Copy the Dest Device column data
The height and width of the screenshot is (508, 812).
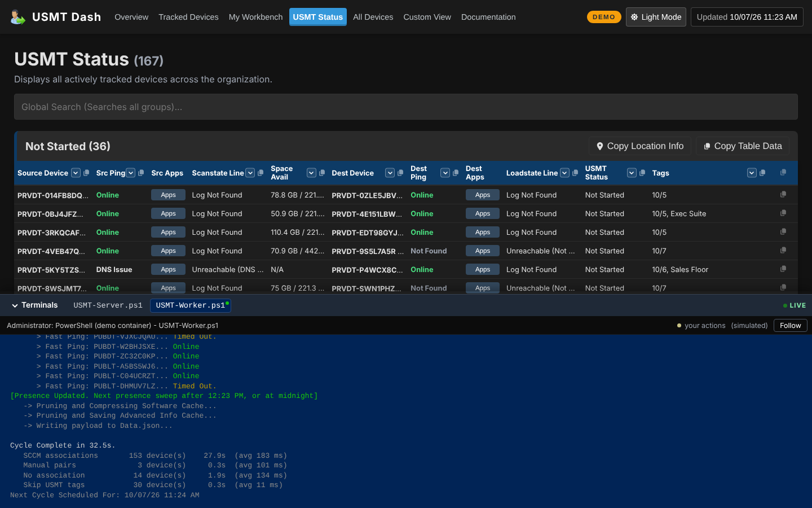400,173
